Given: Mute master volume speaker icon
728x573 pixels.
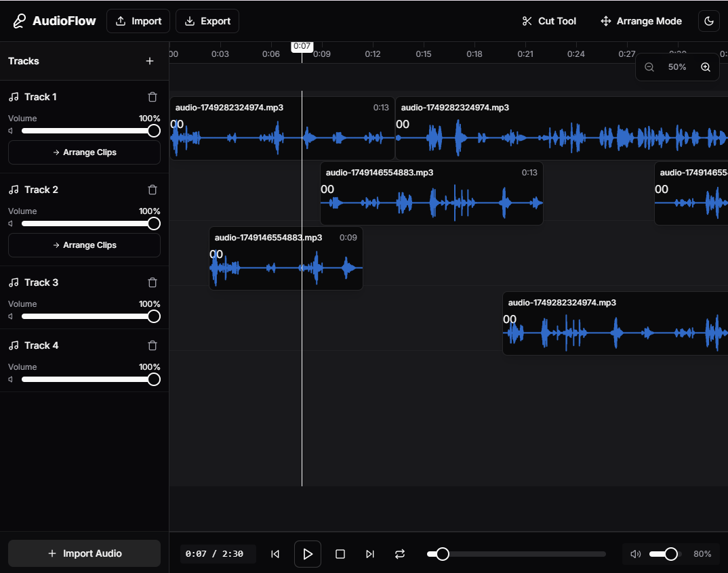Looking at the screenshot, I should click(x=636, y=554).
